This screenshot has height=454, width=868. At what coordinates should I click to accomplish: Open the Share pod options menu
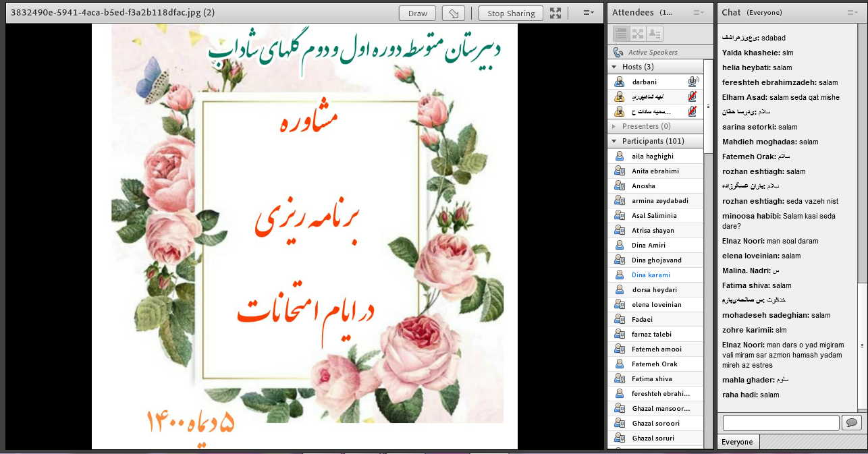point(588,13)
